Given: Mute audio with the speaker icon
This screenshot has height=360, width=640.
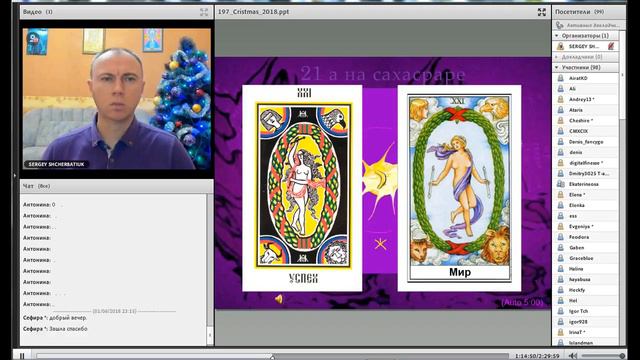Looking at the screenshot, I should [x=573, y=356].
